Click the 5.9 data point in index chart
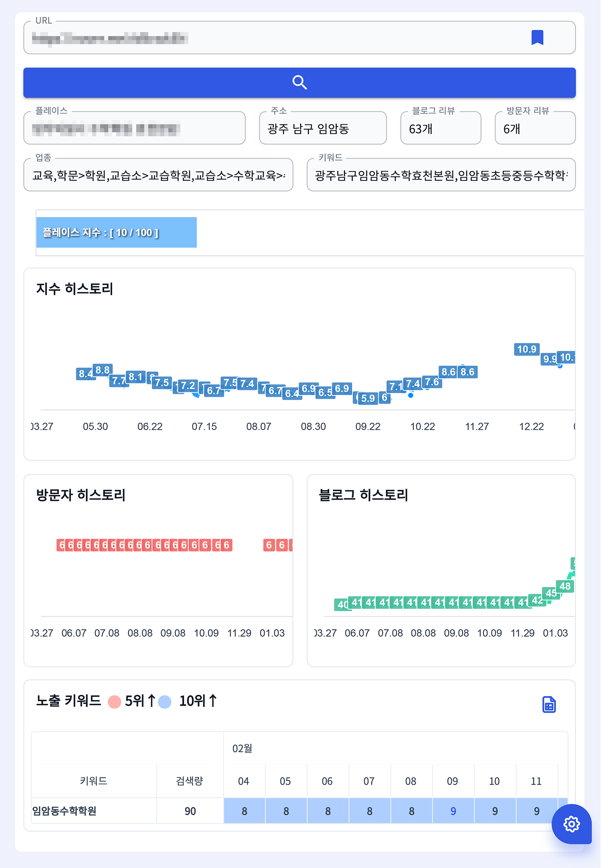This screenshot has width=601, height=868. click(368, 398)
